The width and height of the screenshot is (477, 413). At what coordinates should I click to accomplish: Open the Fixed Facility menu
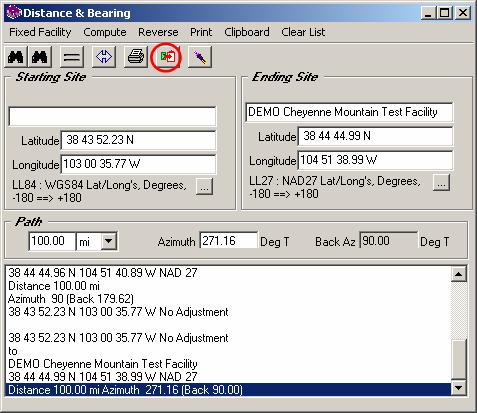40,32
